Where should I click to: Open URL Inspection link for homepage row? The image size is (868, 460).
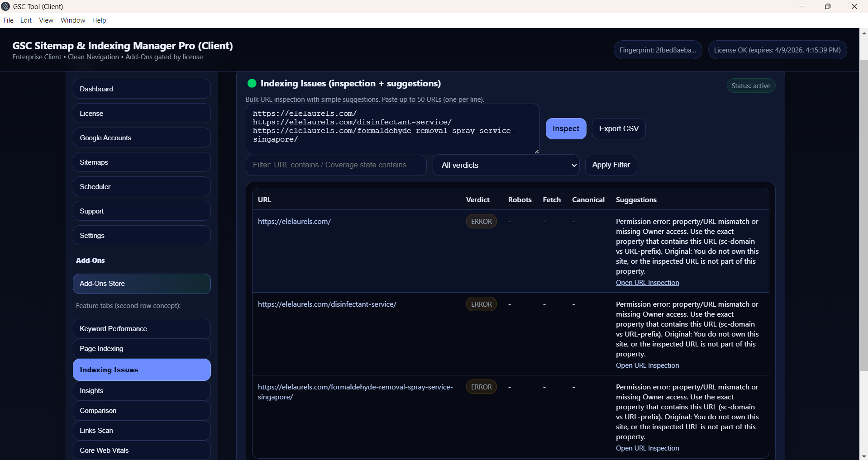(647, 283)
